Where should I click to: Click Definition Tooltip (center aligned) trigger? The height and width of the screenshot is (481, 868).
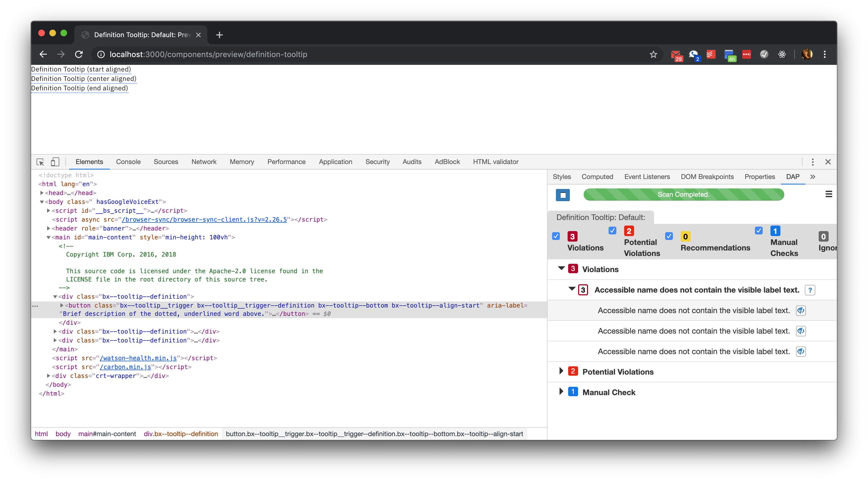(84, 79)
